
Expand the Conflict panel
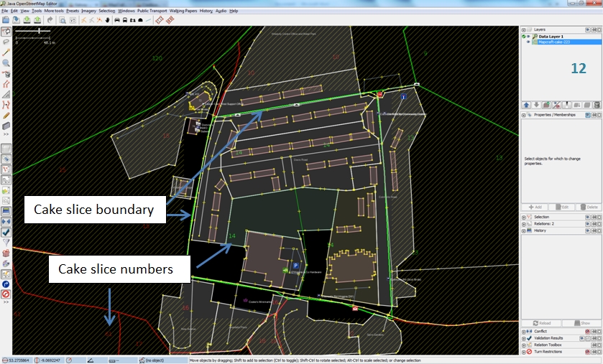[x=524, y=332]
